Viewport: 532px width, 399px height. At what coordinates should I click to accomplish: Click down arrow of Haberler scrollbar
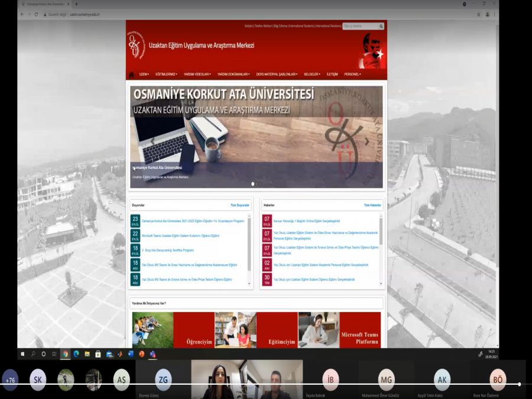coord(381,284)
